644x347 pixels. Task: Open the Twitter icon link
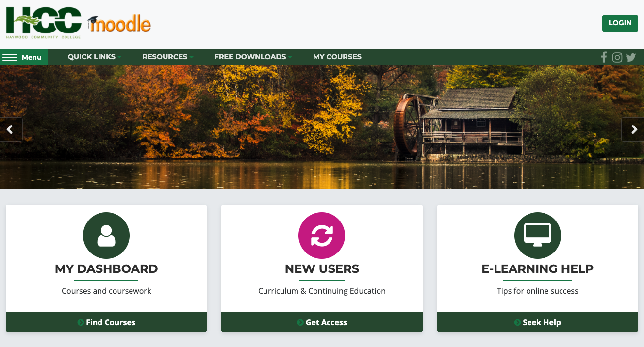[x=631, y=57]
